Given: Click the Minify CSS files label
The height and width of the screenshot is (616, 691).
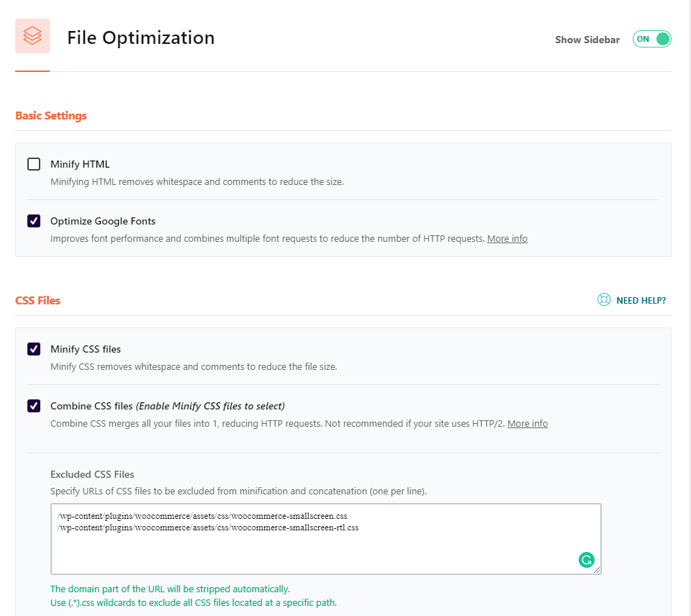Looking at the screenshot, I should pyautogui.click(x=86, y=349).
